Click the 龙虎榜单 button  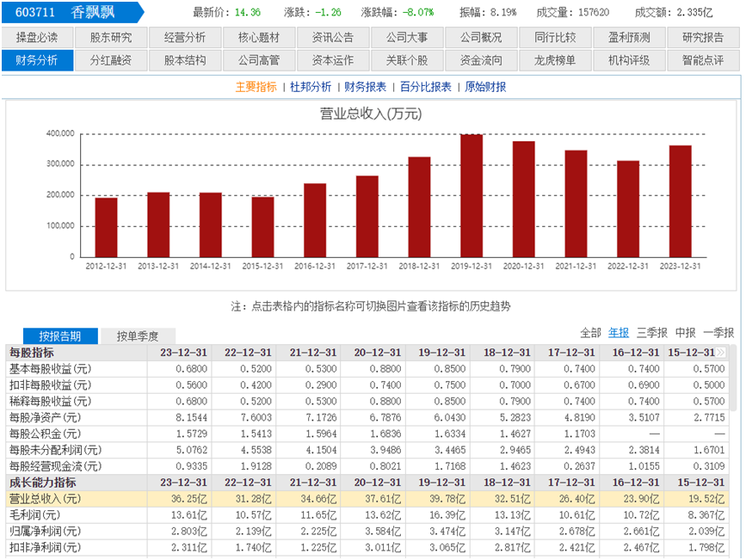tap(556, 60)
